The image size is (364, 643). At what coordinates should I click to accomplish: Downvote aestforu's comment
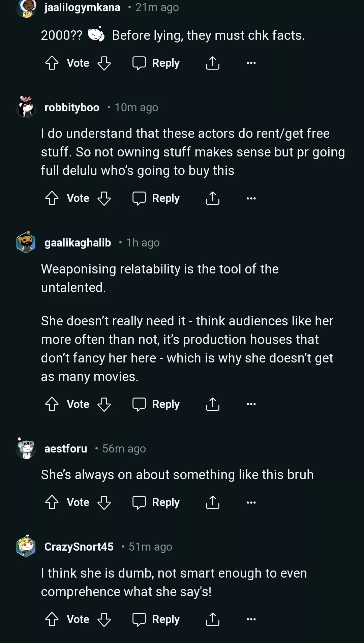(104, 502)
